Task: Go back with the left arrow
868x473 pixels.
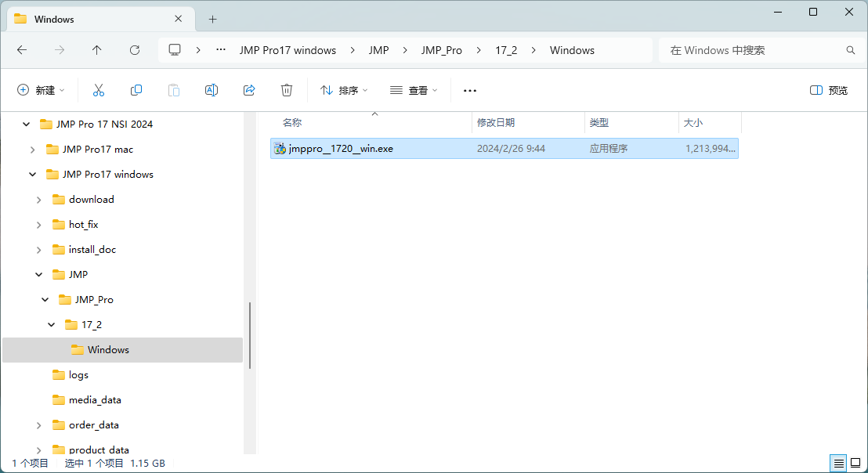Action: pos(22,50)
